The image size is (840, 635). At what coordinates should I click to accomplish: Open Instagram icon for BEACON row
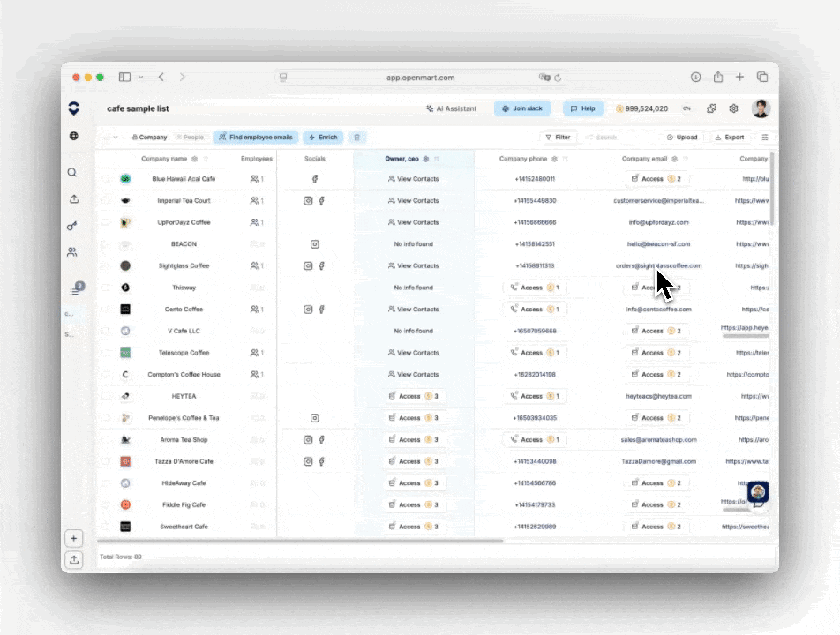[315, 244]
